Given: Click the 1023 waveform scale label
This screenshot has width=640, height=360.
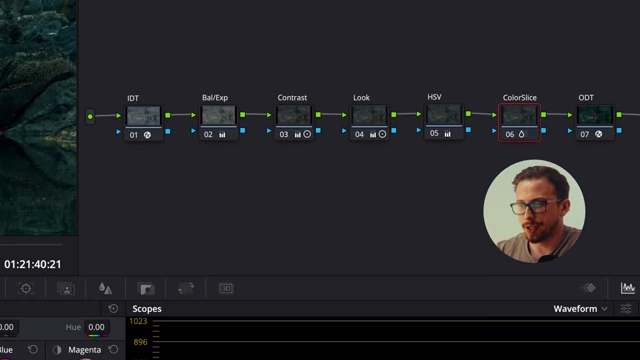Looking at the screenshot, I should (138, 321).
